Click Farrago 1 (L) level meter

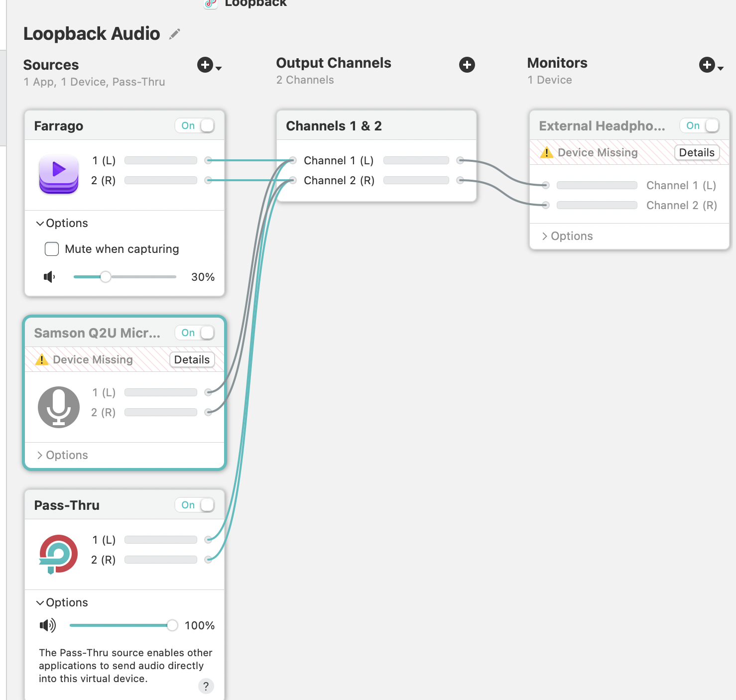tap(161, 160)
